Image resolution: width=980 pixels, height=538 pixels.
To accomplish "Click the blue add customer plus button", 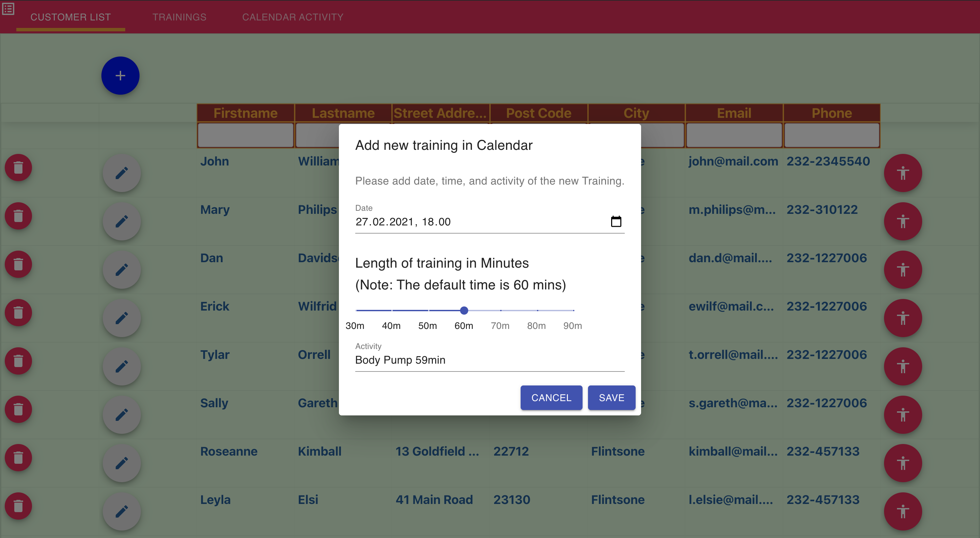I will pos(120,75).
